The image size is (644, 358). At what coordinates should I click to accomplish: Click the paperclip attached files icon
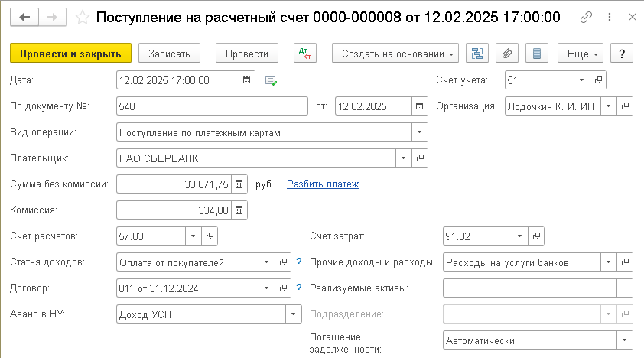(x=507, y=54)
